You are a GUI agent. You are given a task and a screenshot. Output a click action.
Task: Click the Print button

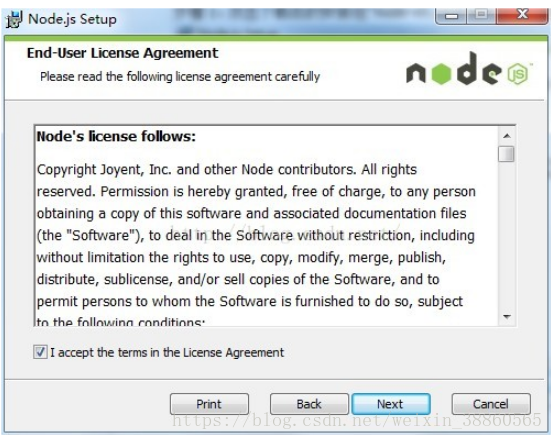(x=209, y=404)
